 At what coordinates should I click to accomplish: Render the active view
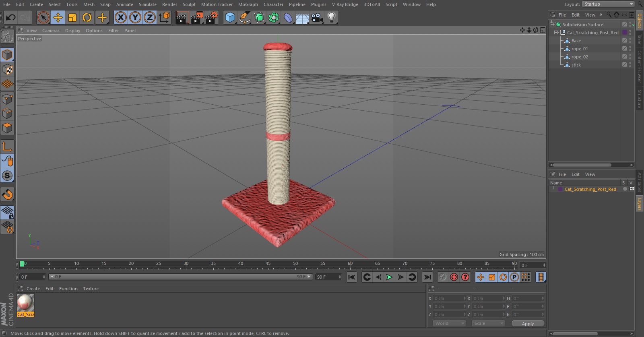pyautogui.click(x=182, y=17)
